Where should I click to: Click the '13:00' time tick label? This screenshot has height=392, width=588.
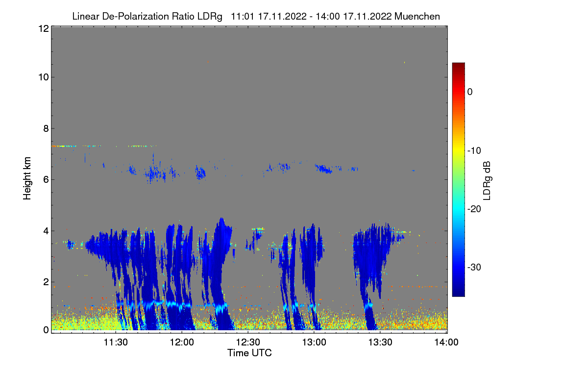[x=314, y=343]
